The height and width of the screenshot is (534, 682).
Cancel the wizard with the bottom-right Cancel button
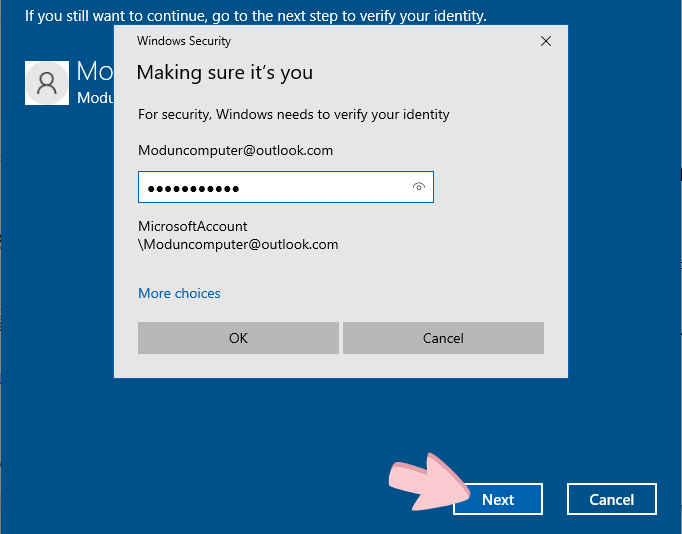point(611,499)
